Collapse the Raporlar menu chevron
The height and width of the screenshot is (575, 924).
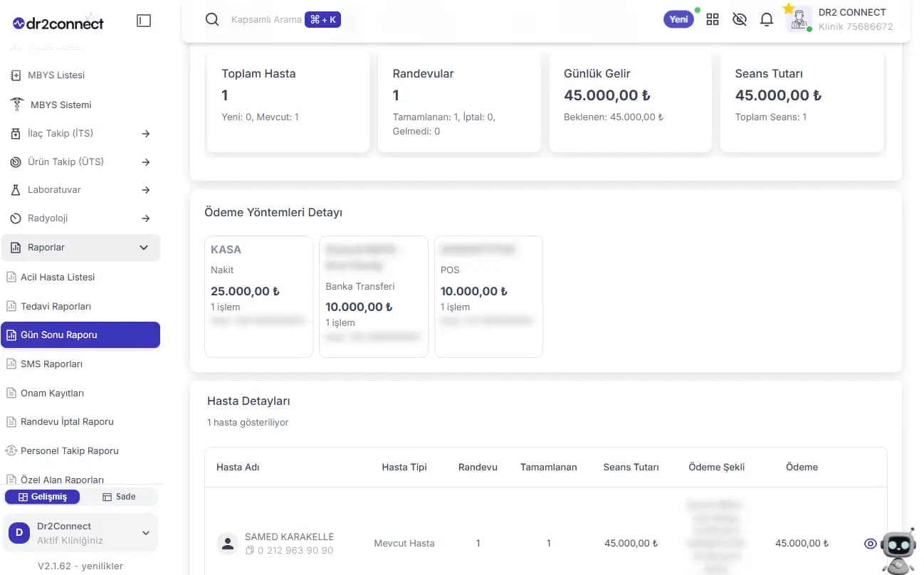pyautogui.click(x=144, y=248)
